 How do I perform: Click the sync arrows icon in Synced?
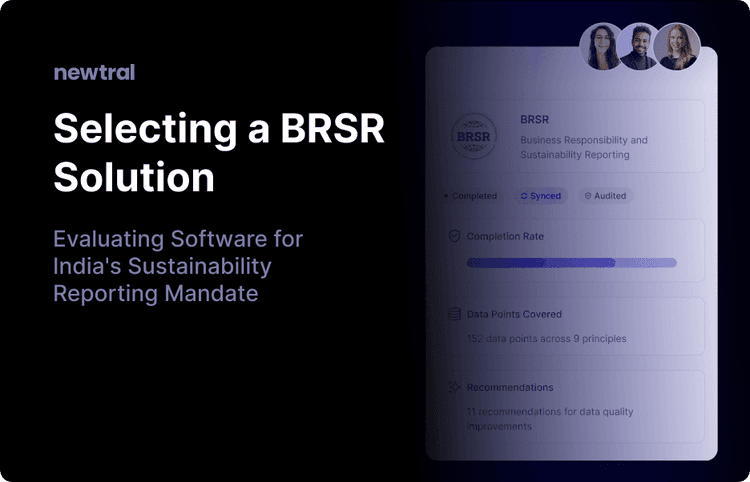(x=524, y=196)
